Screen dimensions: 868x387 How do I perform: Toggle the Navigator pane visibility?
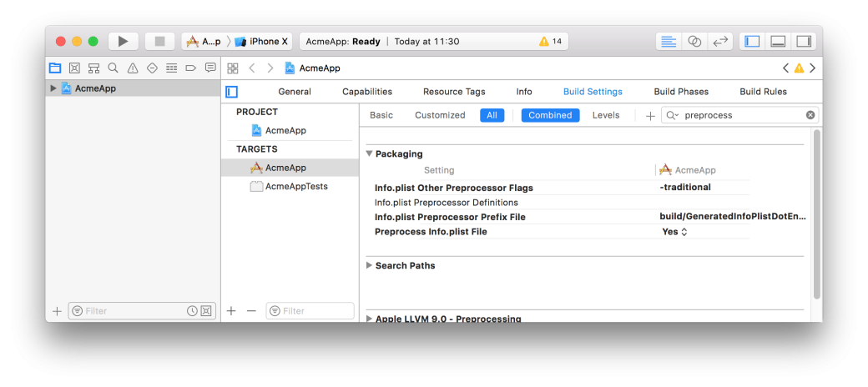[x=752, y=42]
